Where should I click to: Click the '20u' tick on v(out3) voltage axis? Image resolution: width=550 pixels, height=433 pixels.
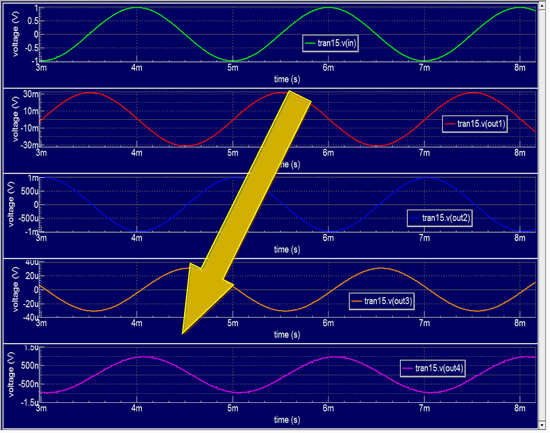32,276
